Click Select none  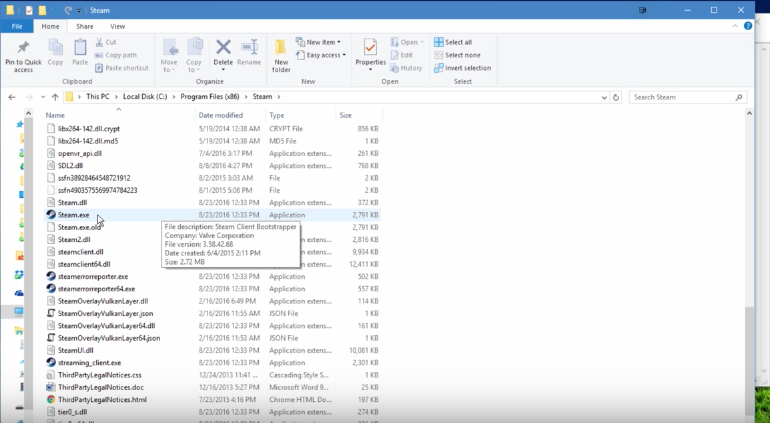pos(457,55)
